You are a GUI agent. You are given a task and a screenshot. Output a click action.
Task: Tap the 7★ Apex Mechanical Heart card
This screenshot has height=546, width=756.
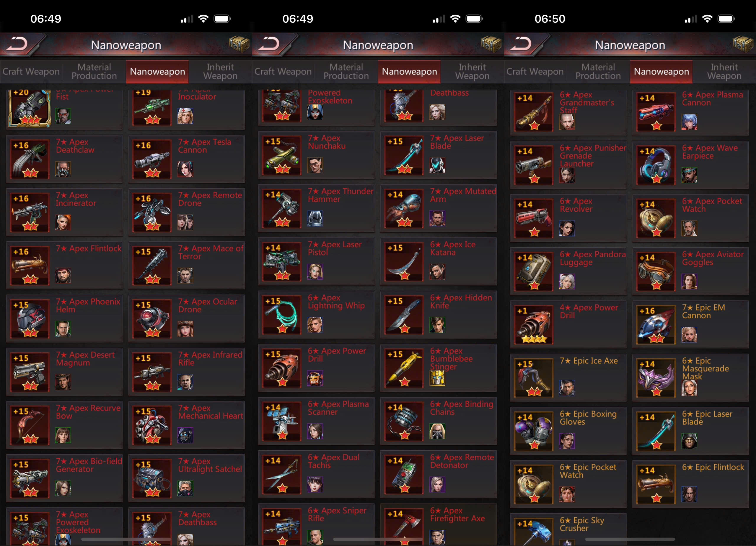coord(187,425)
